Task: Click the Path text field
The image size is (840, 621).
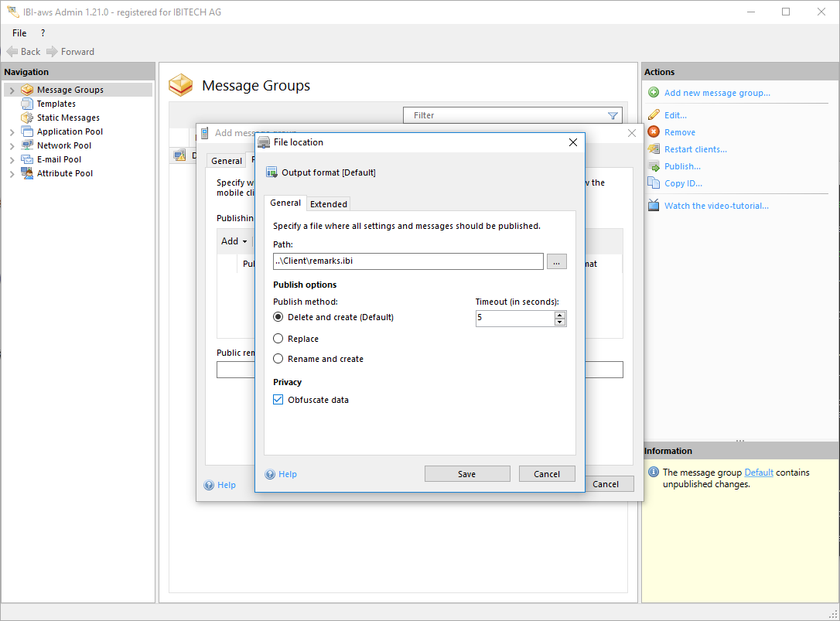Action: (408, 261)
